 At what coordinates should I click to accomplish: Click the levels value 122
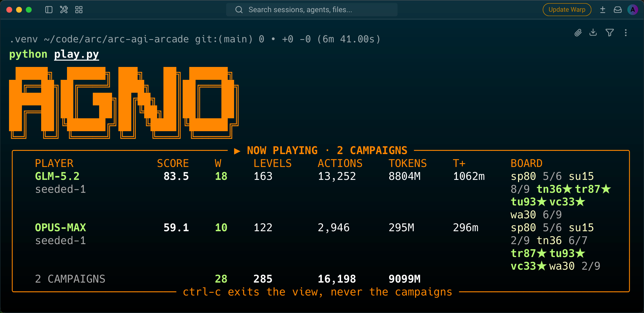click(263, 228)
